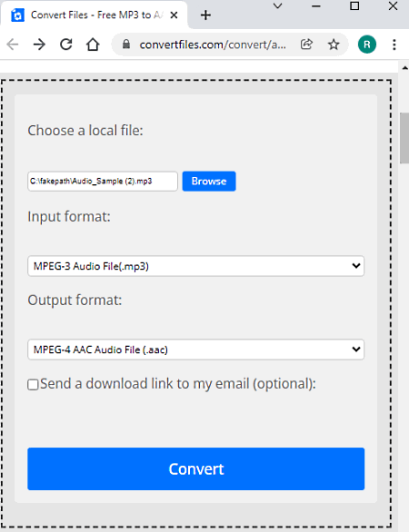Reload the convertfiles.com page
The image size is (409, 532).
pos(66,44)
